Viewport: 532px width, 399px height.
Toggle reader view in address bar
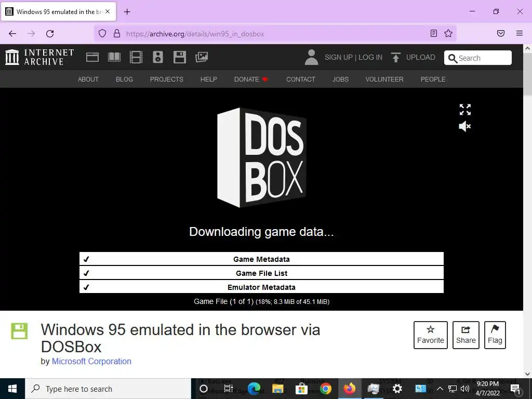coord(434,33)
